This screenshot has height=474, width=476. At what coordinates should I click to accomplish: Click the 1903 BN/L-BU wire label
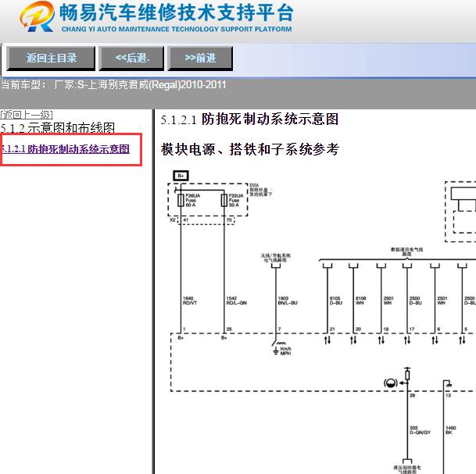click(x=288, y=301)
